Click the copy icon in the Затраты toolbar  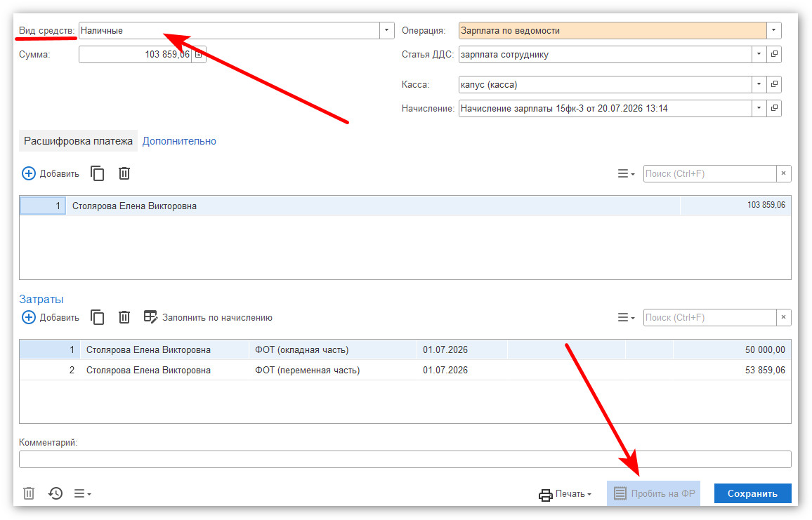pos(98,317)
